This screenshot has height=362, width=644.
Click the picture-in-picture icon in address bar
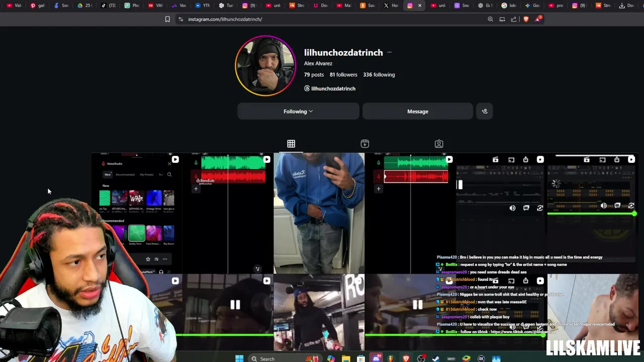[x=502, y=19]
